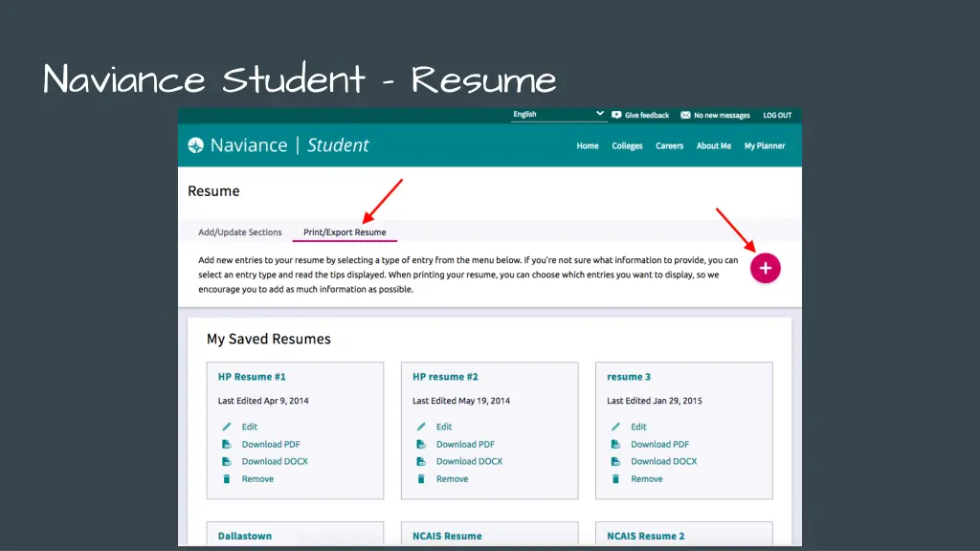
Task: Click the Naviance compass logo icon
Action: [x=195, y=145]
